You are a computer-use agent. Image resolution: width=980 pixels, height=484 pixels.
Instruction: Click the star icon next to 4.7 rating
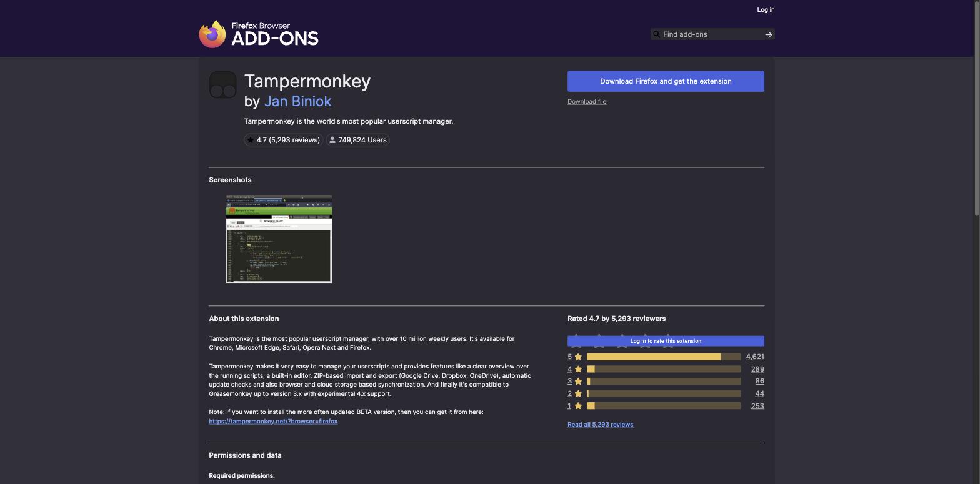(x=251, y=140)
